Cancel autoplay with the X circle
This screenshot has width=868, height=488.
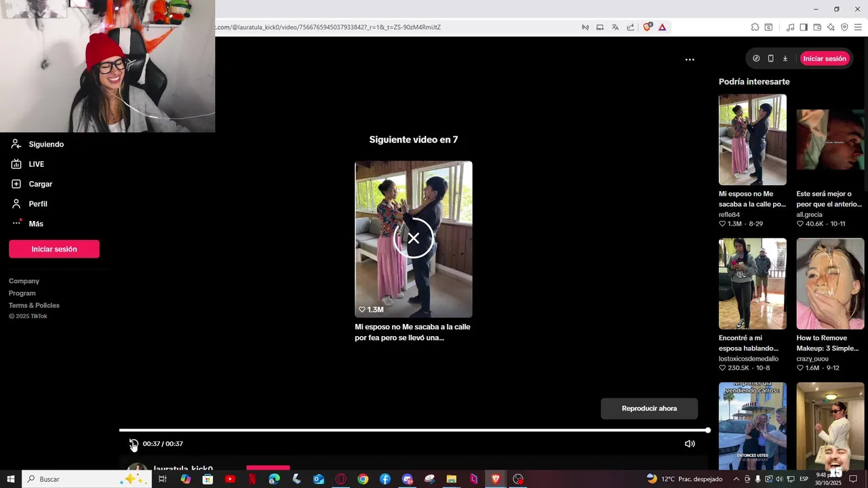tap(414, 239)
